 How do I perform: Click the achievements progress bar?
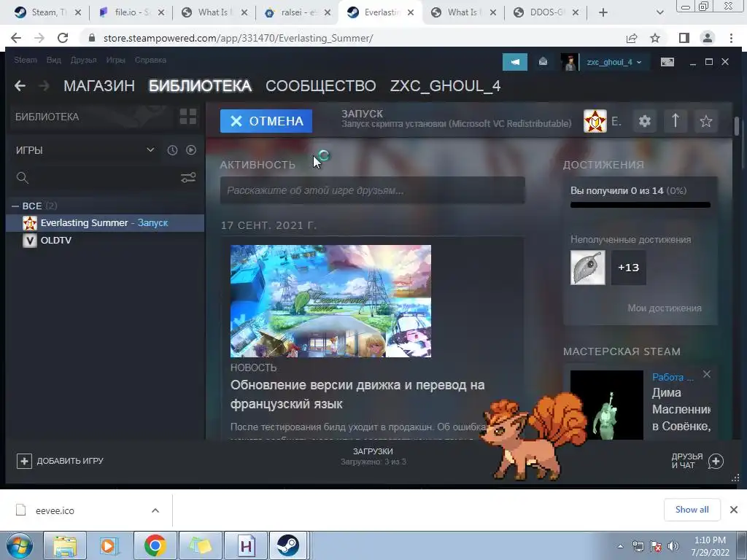coord(640,205)
